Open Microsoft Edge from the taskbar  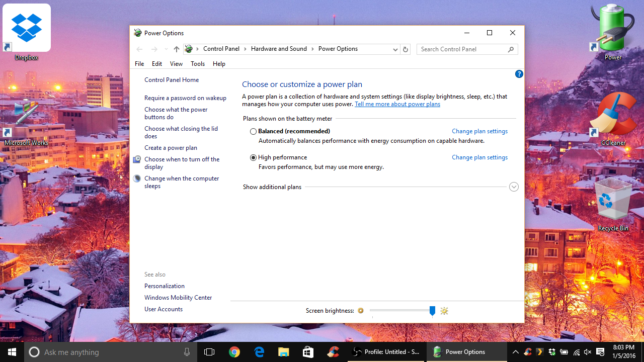point(259,352)
